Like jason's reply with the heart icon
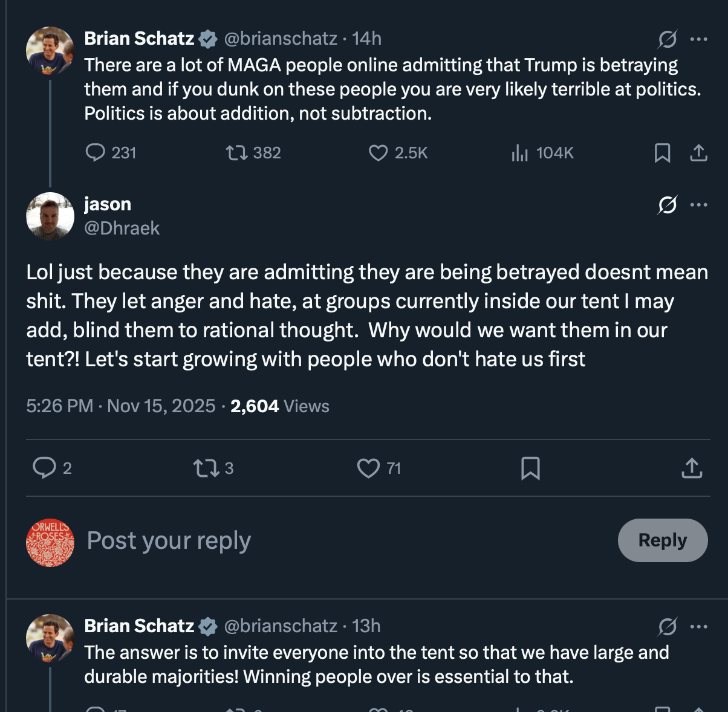 tap(368, 468)
